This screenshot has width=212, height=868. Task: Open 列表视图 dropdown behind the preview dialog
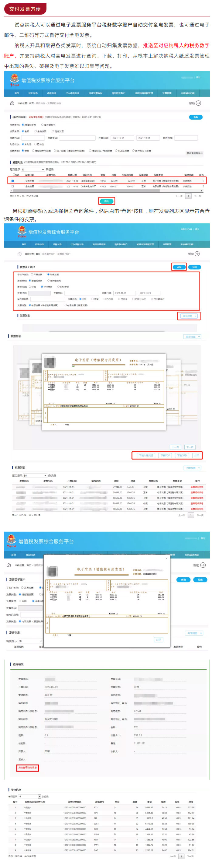tap(194, 633)
